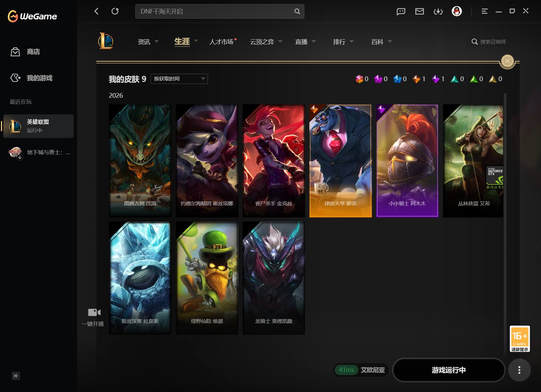Open the 图腾古树 茂凯 skin card

(140, 161)
